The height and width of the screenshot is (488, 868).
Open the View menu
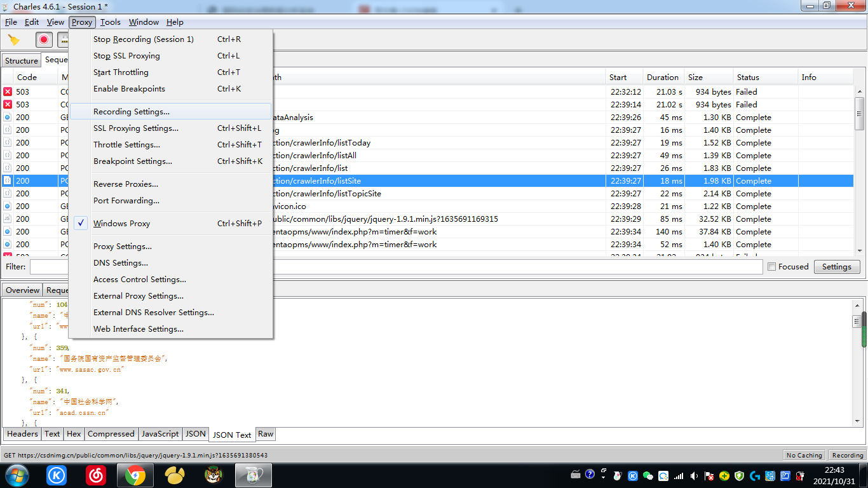click(x=55, y=22)
